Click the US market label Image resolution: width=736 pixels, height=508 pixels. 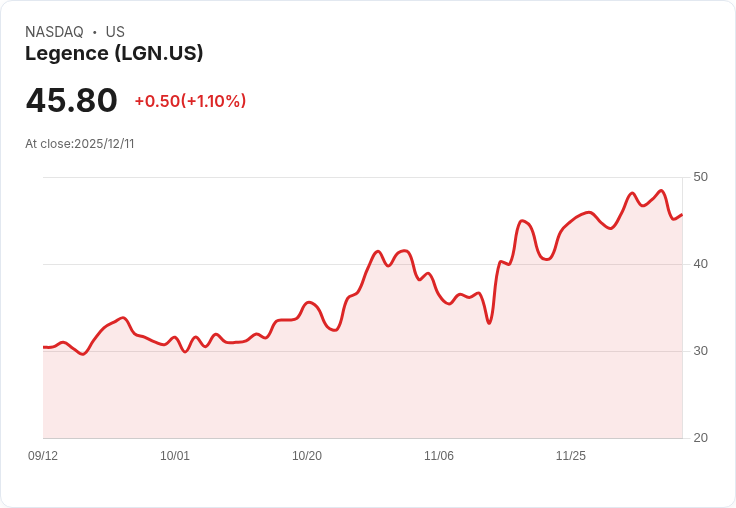click(x=115, y=32)
